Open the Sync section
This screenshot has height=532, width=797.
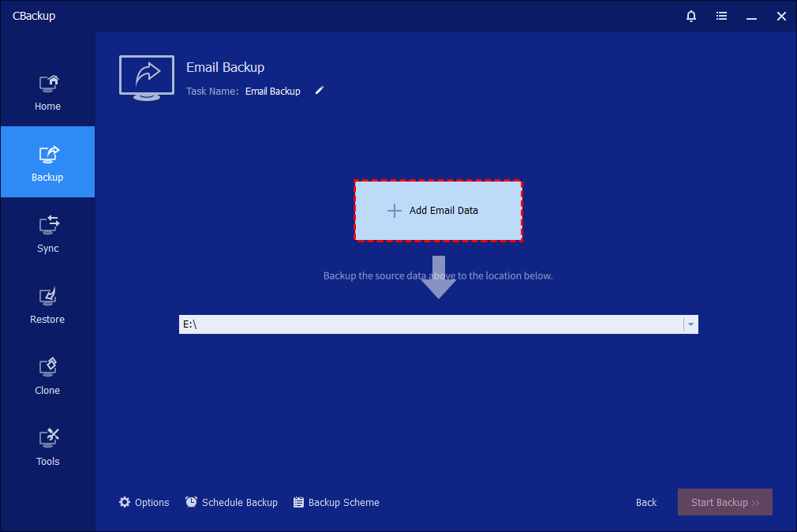pos(47,234)
